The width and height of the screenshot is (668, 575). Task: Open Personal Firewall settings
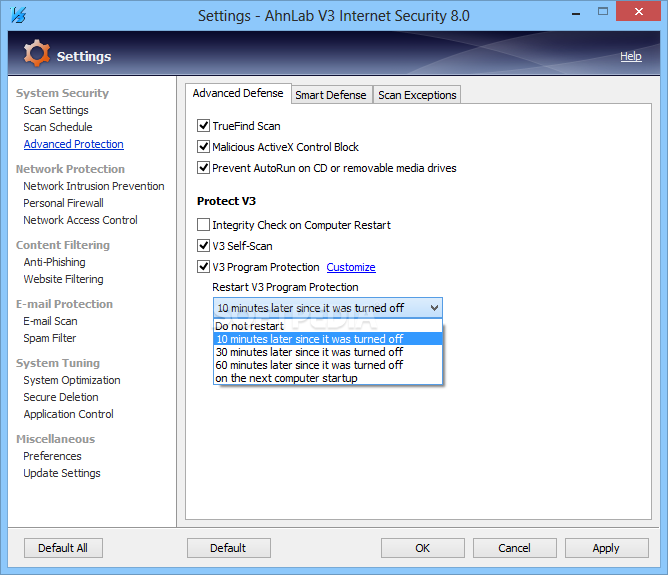pos(64,203)
